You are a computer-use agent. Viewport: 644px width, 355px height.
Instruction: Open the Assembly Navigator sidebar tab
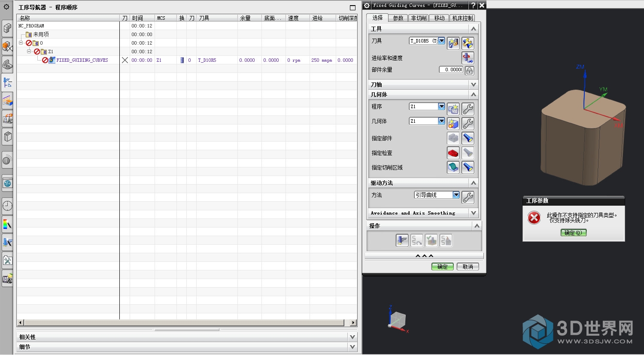tap(7, 28)
